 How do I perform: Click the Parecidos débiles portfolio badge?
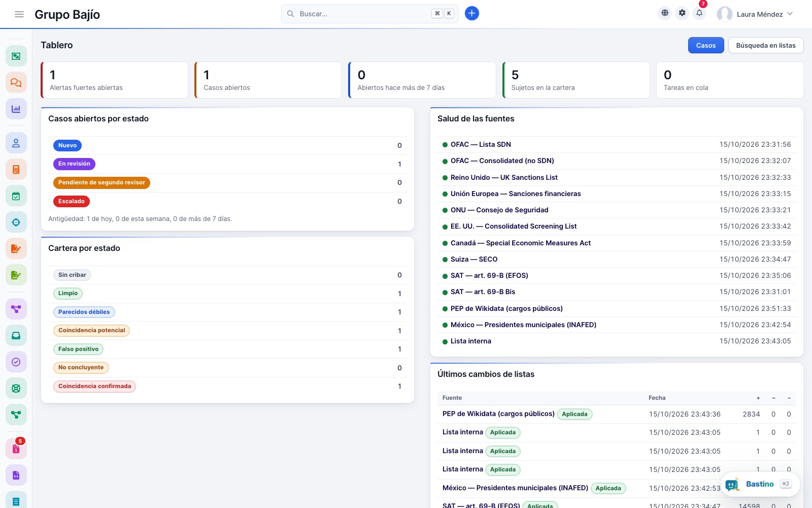[x=84, y=312]
